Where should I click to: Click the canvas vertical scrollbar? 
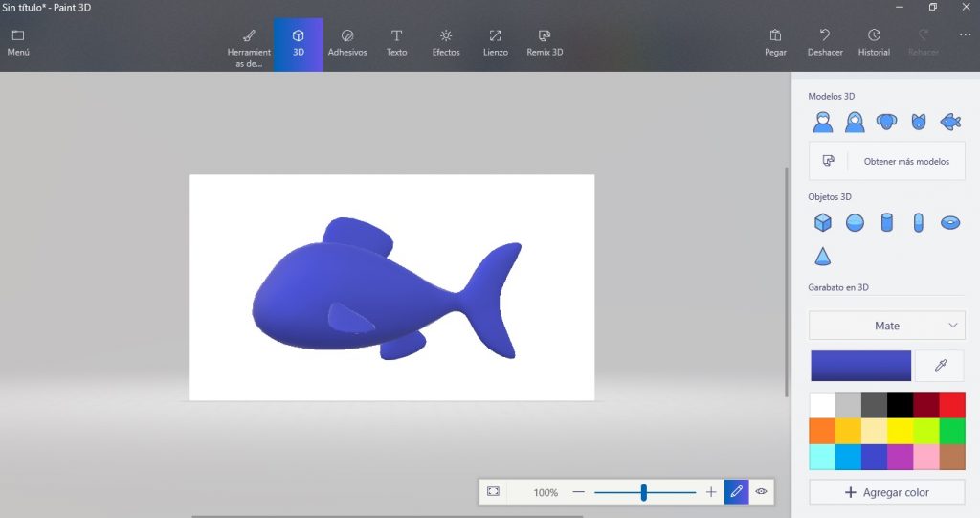(x=787, y=282)
